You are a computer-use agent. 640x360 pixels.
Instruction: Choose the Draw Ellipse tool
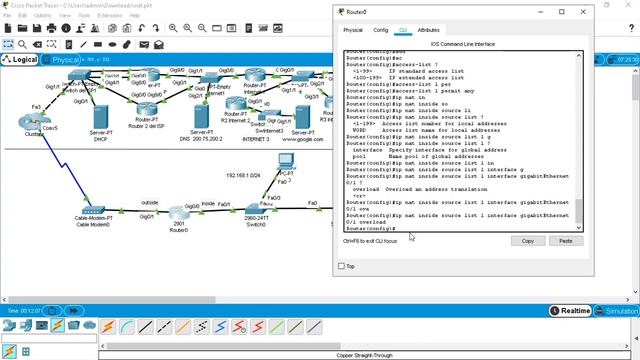(x=112, y=44)
